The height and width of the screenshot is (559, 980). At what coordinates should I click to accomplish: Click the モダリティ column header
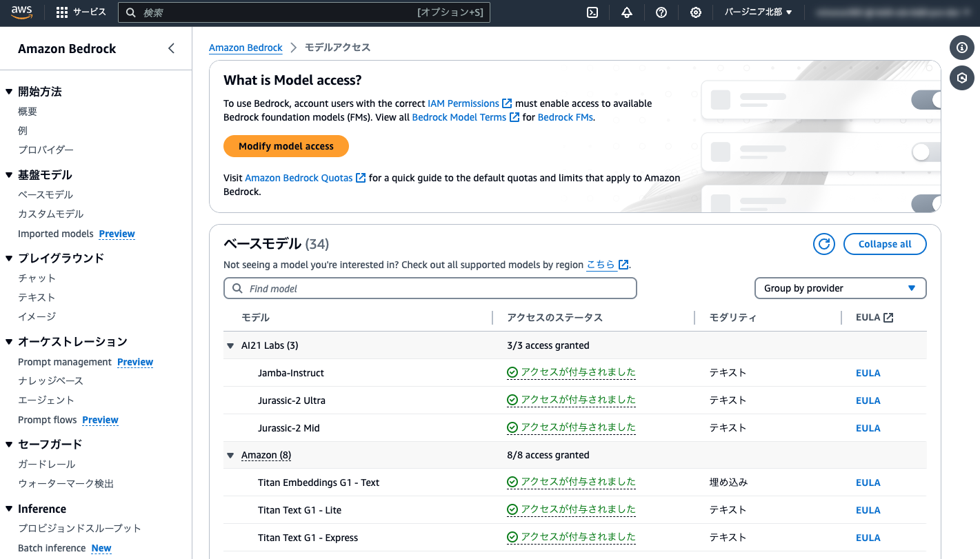click(733, 318)
